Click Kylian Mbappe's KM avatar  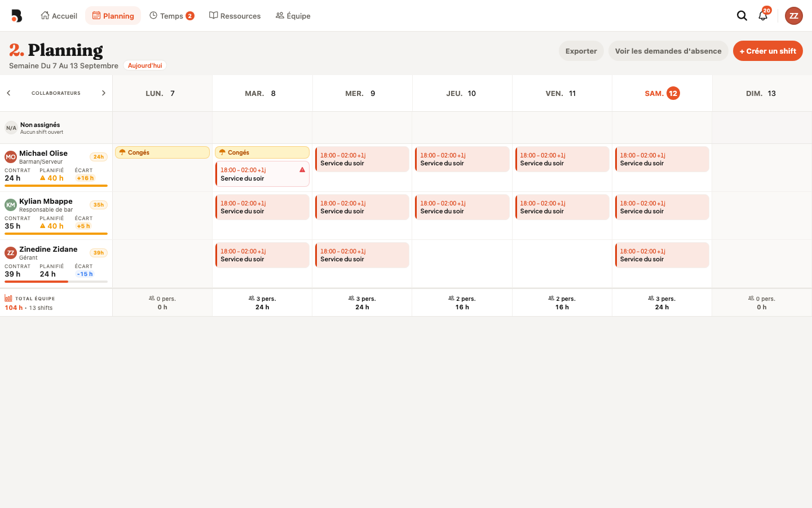11,205
